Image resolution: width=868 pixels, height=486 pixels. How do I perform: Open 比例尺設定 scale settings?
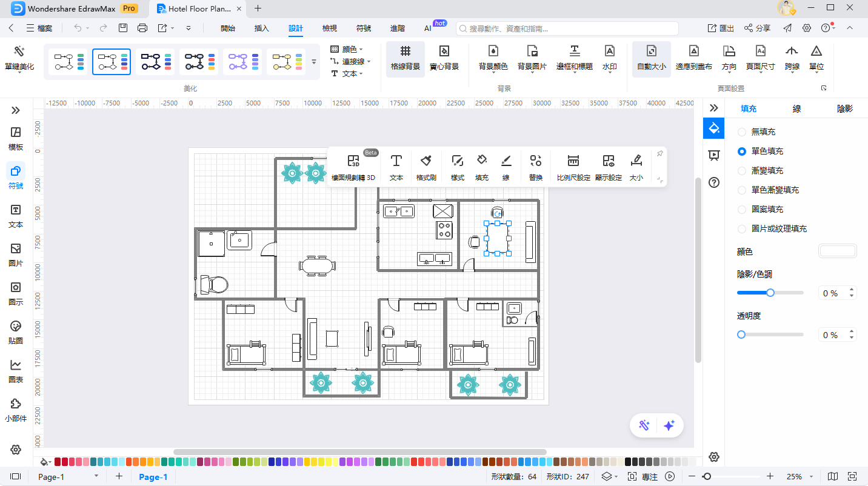click(x=573, y=167)
